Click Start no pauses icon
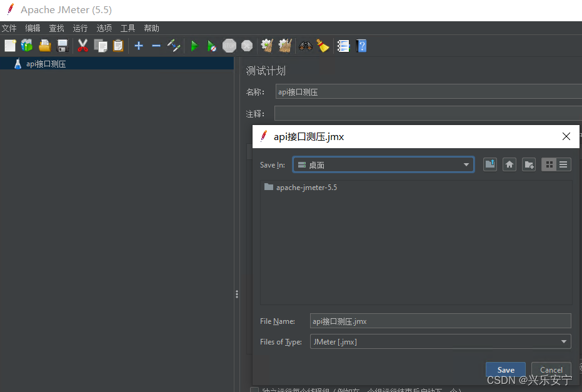 tap(211, 46)
